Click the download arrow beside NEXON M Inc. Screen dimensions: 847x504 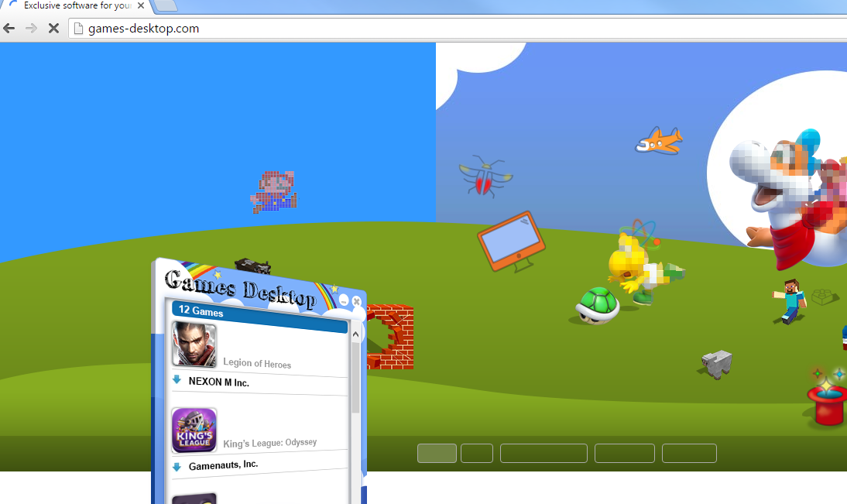179,379
